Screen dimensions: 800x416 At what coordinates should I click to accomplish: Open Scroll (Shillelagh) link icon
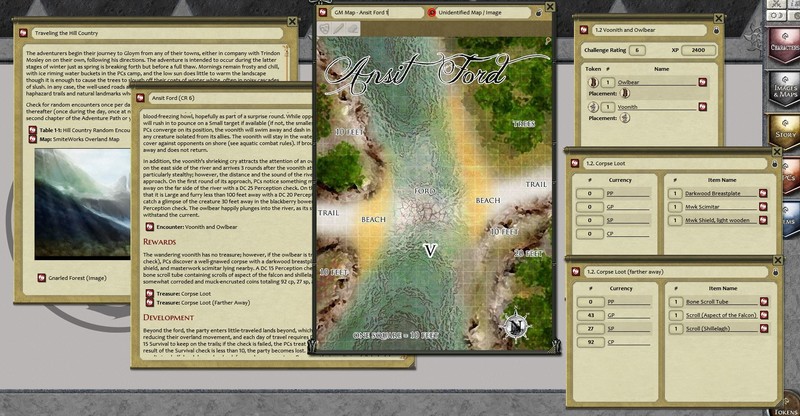tap(764, 328)
